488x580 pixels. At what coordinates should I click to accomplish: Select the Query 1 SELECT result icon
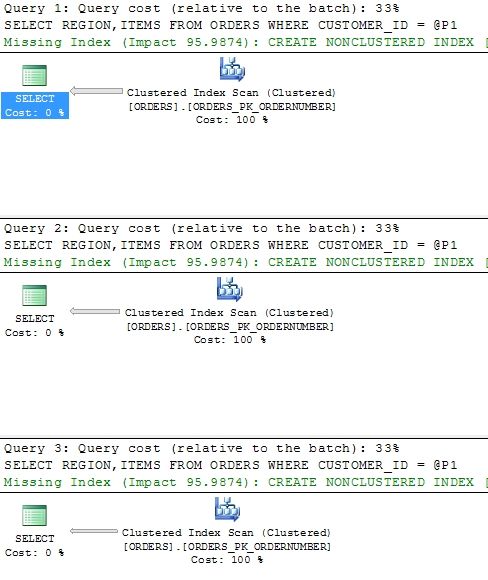(34, 75)
